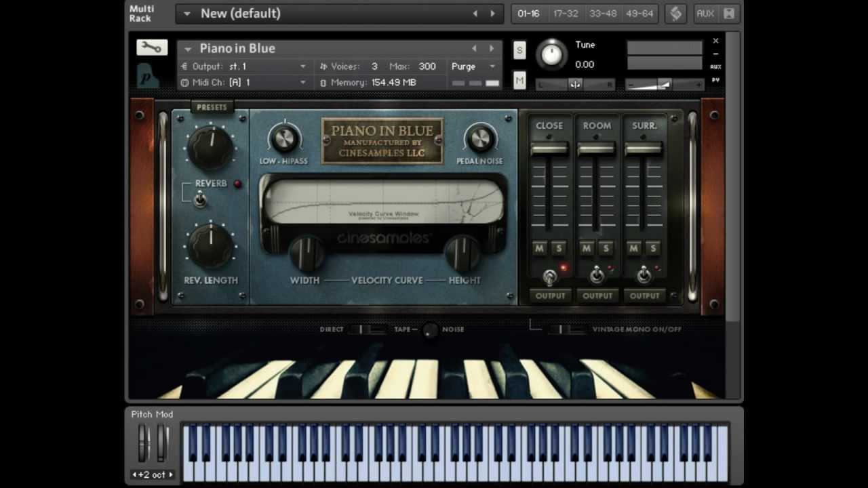Click the pitch bend wheel

[143, 443]
